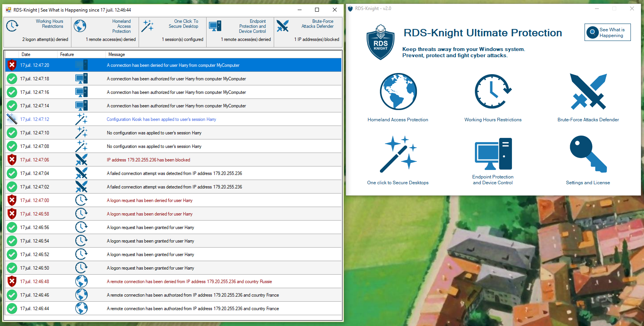The image size is (644, 326).
Task: Select Homeland Access Protection toolbar filter
Action: click(x=105, y=31)
